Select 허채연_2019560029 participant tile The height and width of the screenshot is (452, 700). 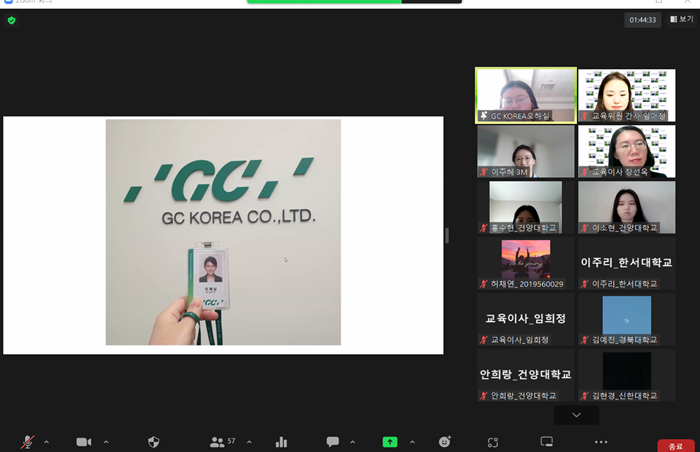pyautogui.click(x=526, y=264)
